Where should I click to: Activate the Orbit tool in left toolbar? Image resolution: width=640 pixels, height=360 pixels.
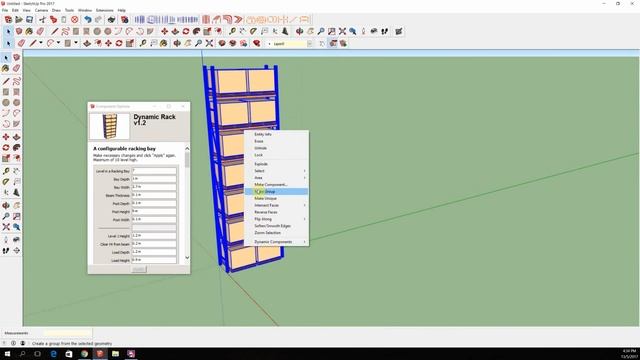click(x=6, y=205)
